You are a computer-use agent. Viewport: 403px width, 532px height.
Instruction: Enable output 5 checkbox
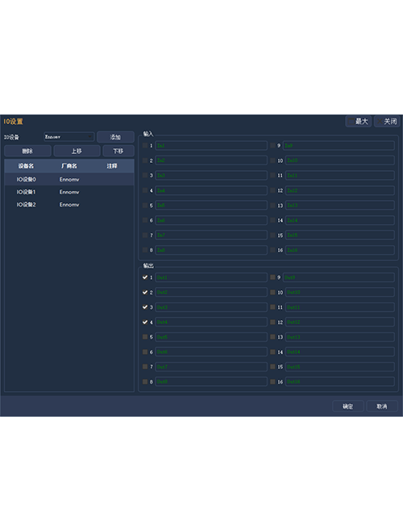click(145, 337)
